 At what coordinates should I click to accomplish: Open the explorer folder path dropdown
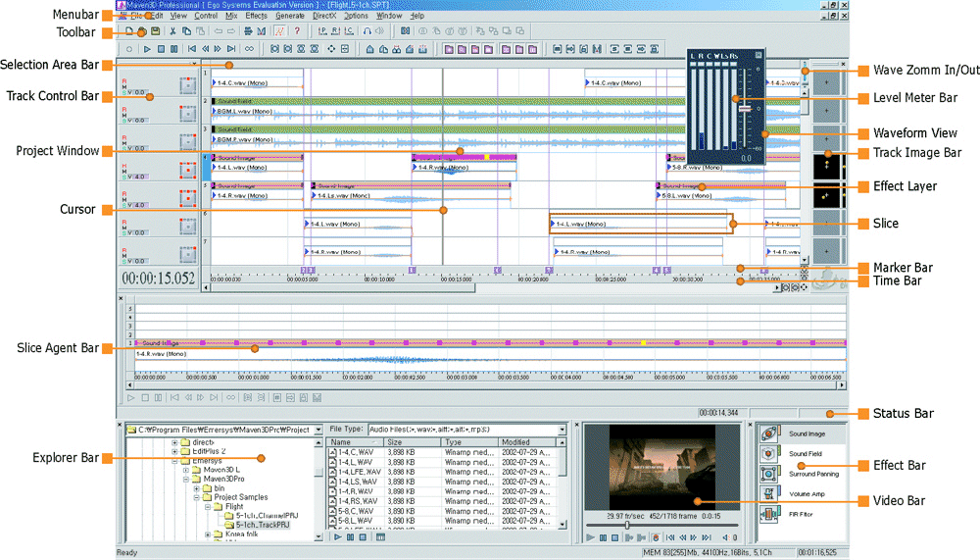318,430
